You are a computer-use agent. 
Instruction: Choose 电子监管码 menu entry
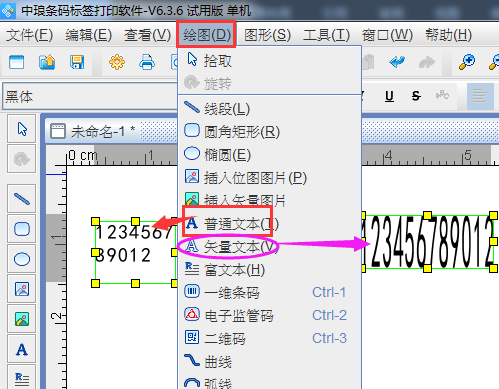point(270,315)
